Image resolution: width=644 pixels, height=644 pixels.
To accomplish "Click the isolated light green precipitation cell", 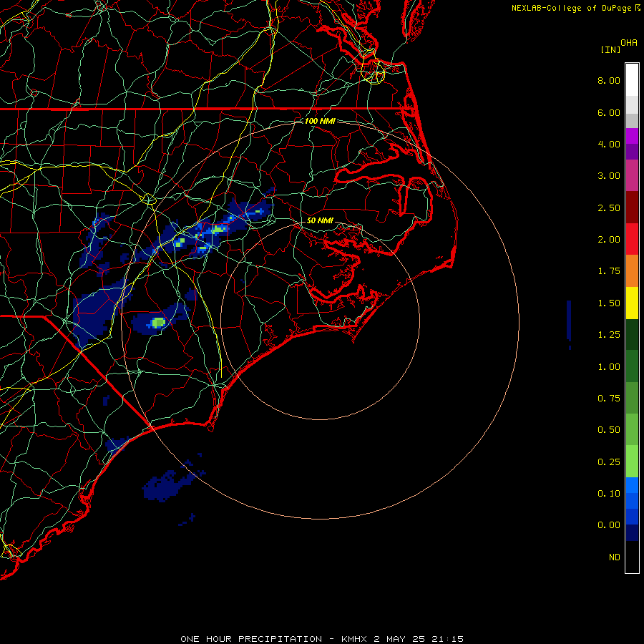I will 158,323.
